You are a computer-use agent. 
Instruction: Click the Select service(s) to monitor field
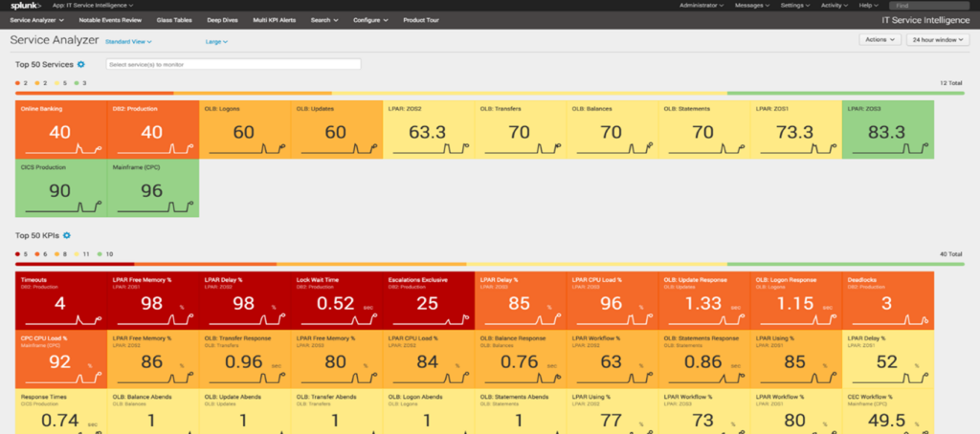(x=234, y=64)
